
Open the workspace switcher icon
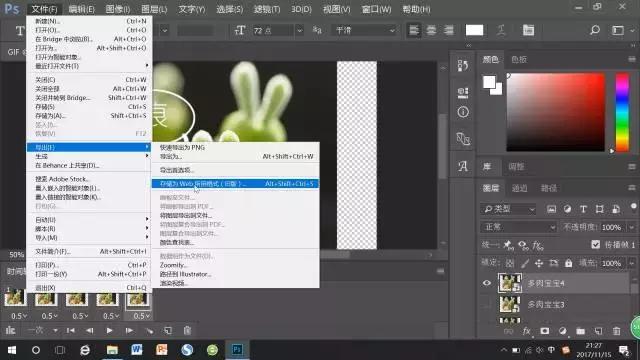pyautogui.click(x=618, y=30)
